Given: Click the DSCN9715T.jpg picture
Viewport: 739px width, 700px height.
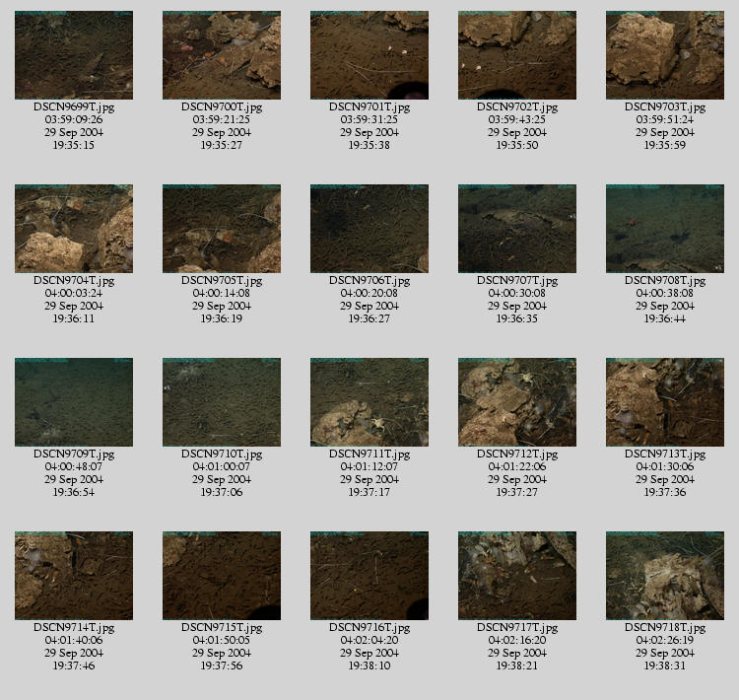Looking at the screenshot, I should click(x=222, y=576).
